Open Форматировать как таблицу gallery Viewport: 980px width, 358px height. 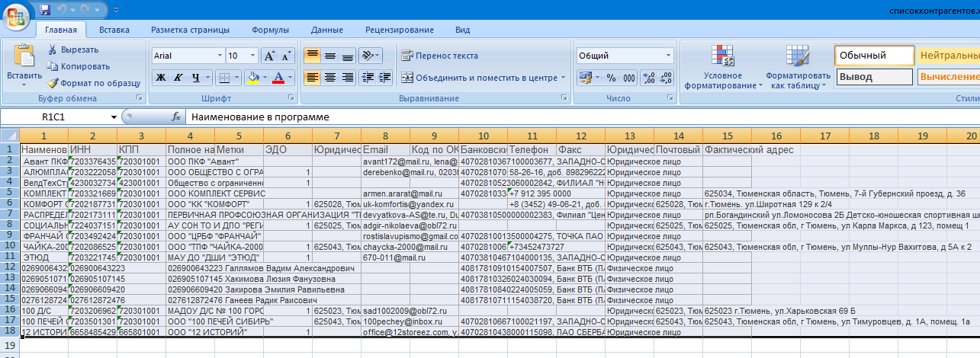798,67
